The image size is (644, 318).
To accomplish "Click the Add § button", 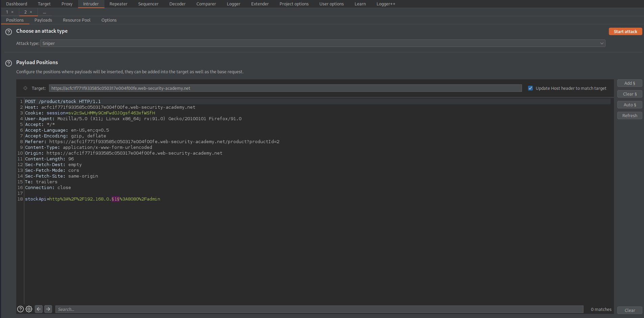I will (x=629, y=83).
